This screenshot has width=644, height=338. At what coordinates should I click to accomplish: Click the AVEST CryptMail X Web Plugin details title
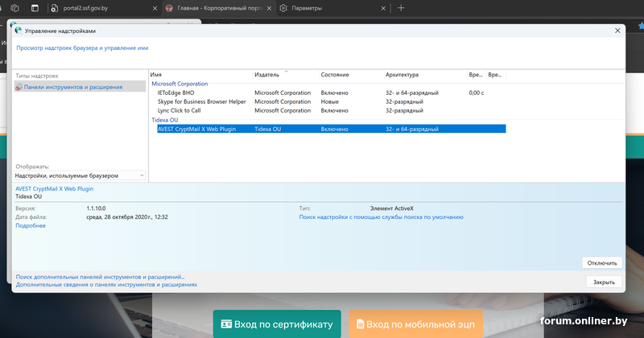tap(54, 188)
